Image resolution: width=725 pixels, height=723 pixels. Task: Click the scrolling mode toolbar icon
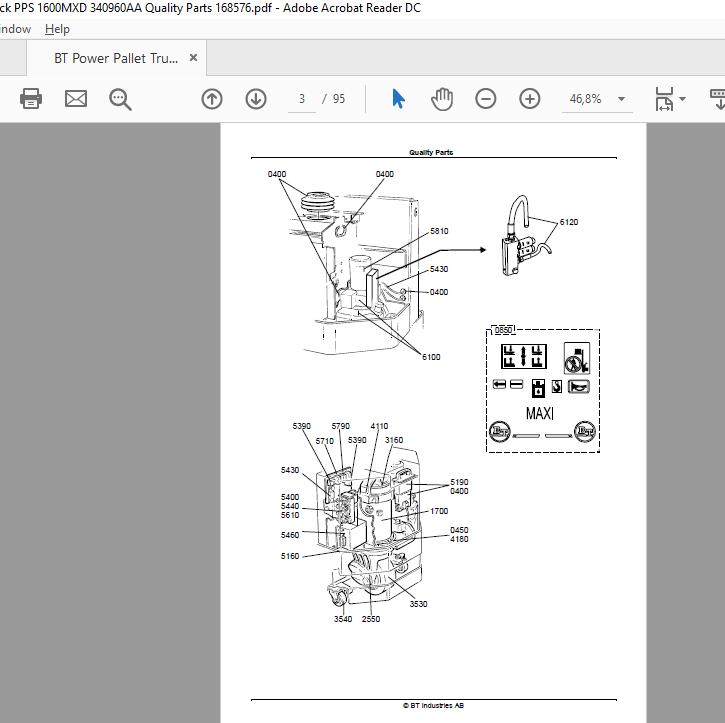tap(717, 98)
